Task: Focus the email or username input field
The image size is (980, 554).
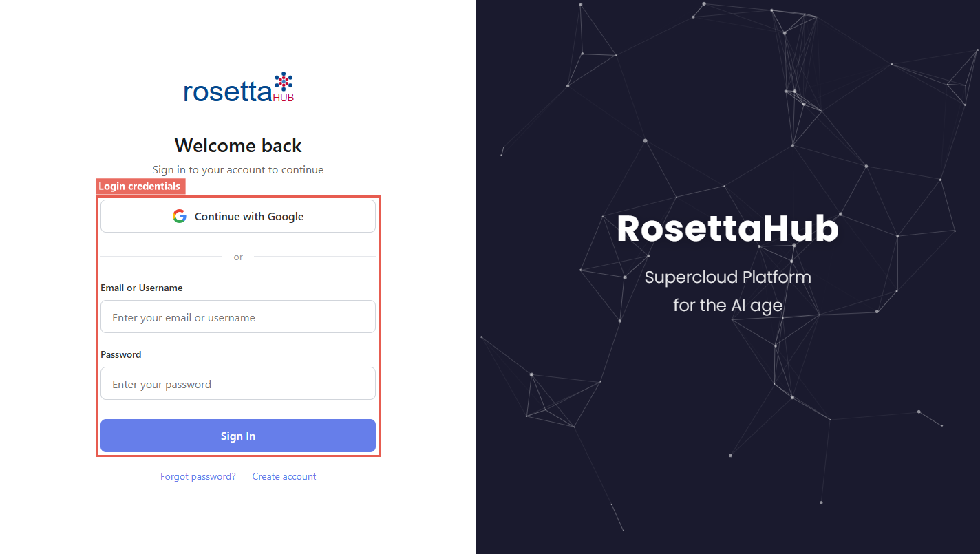Action: [238, 317]
